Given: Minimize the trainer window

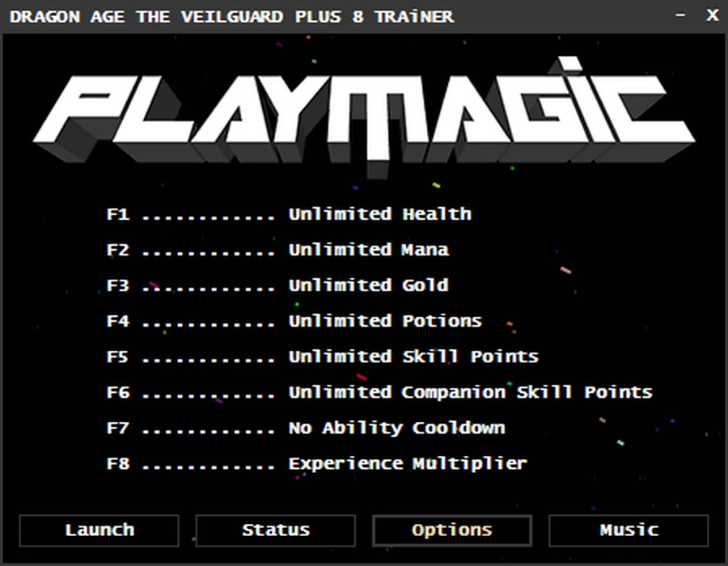Looking at the screenshot, I should pyautogui.click(x=680, y=15).
